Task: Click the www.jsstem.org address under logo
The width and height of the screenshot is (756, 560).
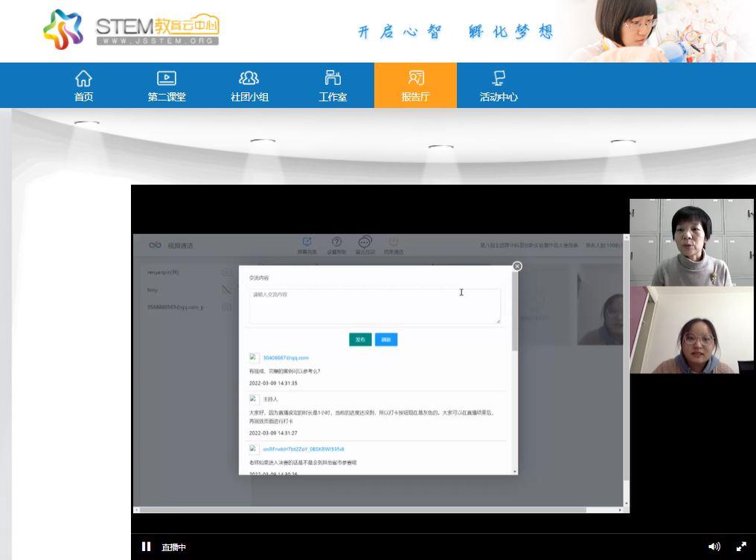Action: 158,41
